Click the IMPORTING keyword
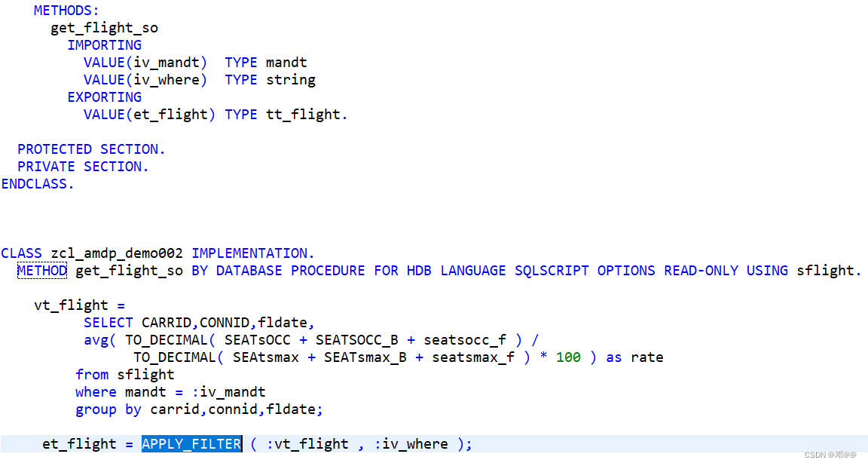Screen dimensions: 868x466 tap(105, 44)
